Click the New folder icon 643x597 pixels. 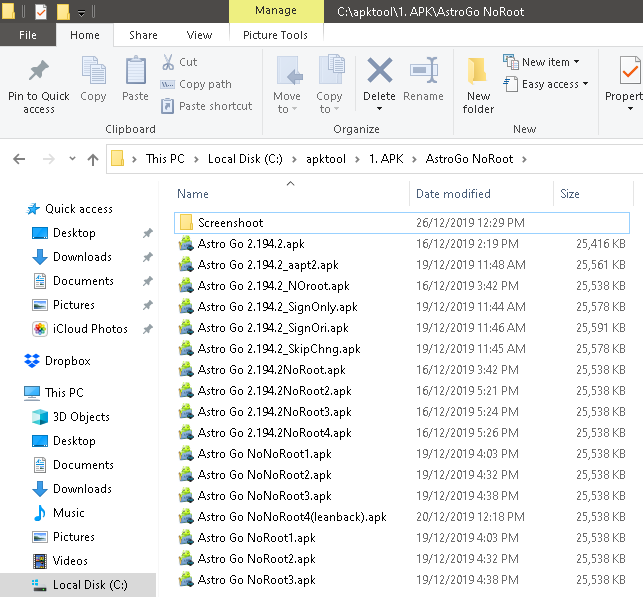[477, 72]
